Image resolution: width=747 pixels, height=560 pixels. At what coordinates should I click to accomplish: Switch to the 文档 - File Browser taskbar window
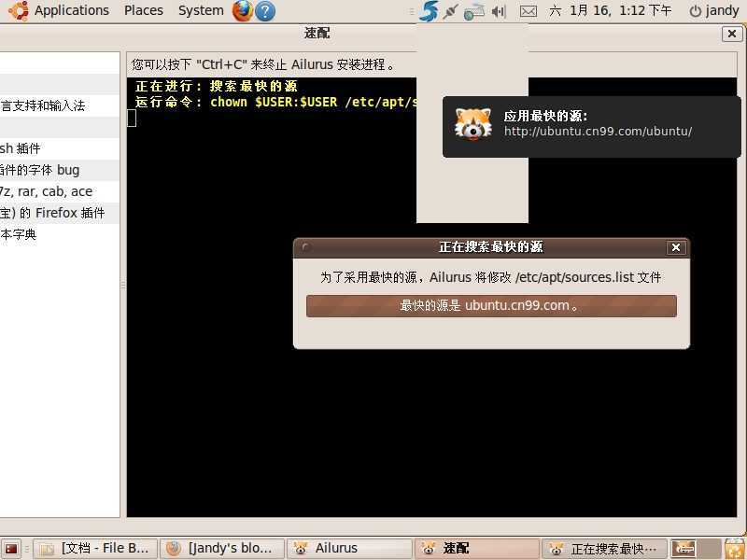click(x=95, y=549)
